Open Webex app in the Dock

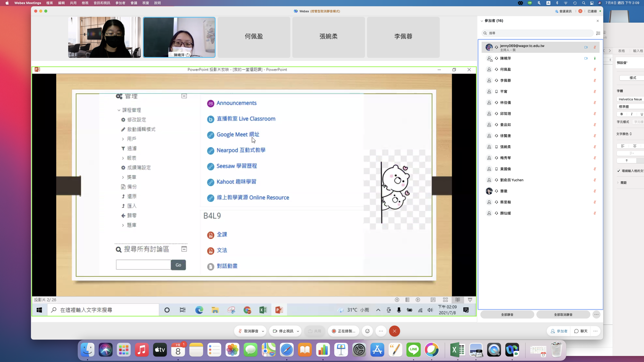(512, 350)
